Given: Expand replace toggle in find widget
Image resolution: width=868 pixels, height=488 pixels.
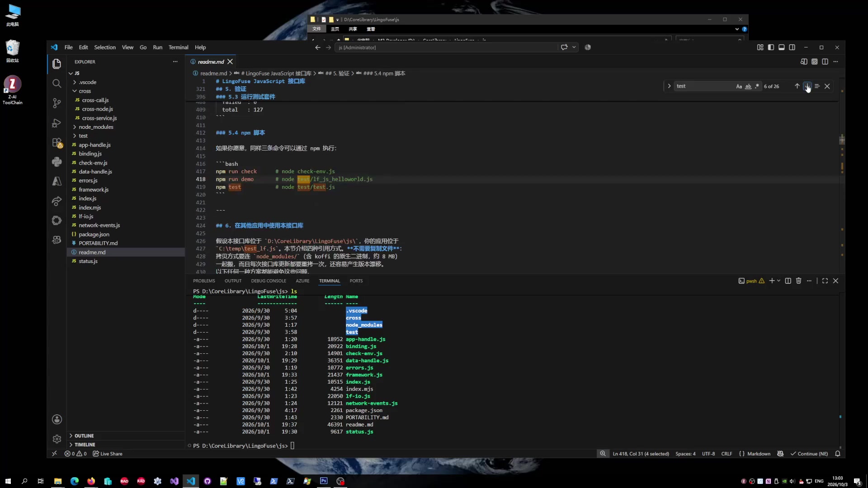Looking at the screenshot, I should [669, 86].
